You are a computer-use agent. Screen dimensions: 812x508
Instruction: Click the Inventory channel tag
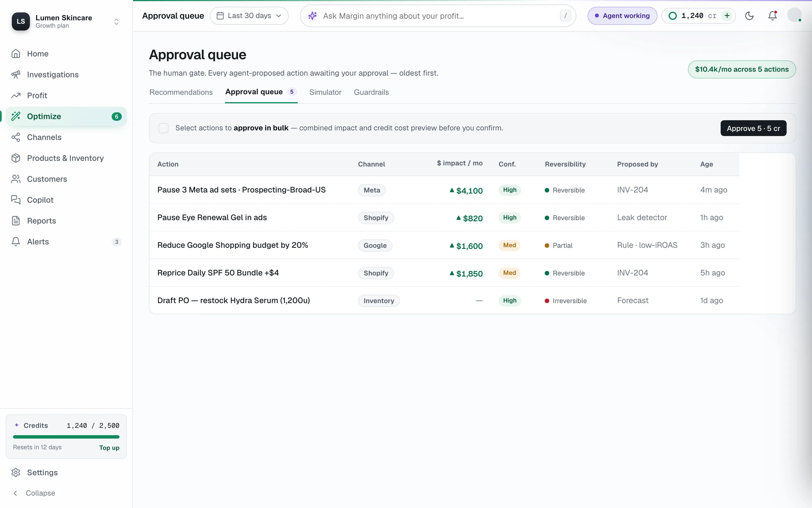pyautogui.click(x=378, y=301)
